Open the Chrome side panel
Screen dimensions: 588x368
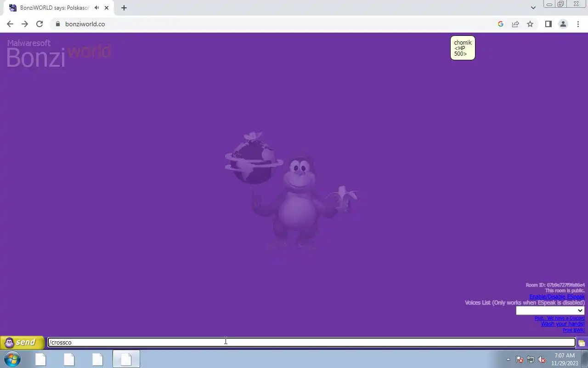coord(548,24)
